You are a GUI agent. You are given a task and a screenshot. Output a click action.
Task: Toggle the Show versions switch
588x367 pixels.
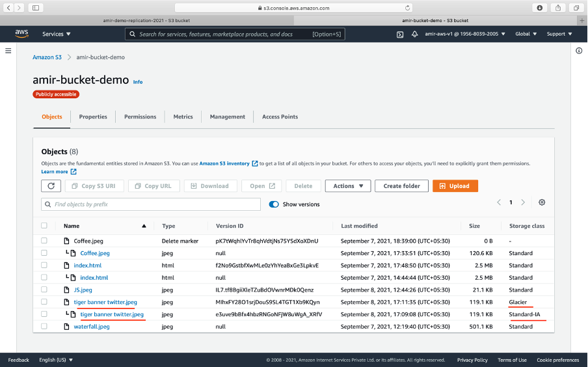[274, 204]
